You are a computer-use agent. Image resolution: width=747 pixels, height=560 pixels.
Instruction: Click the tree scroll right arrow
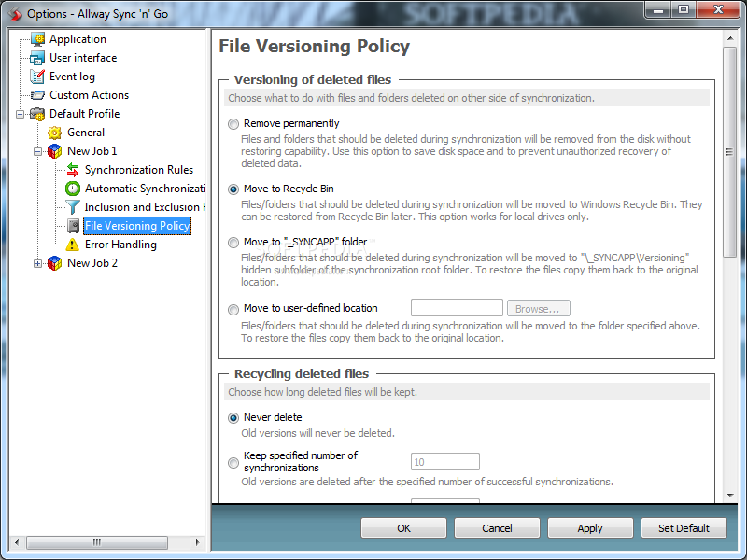[198, 542]
